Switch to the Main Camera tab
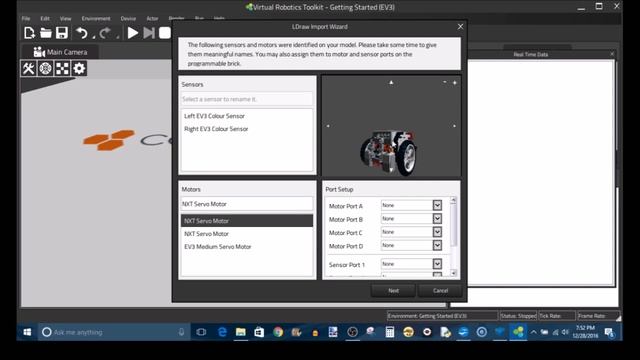640x360 pixels. [60, 52]
